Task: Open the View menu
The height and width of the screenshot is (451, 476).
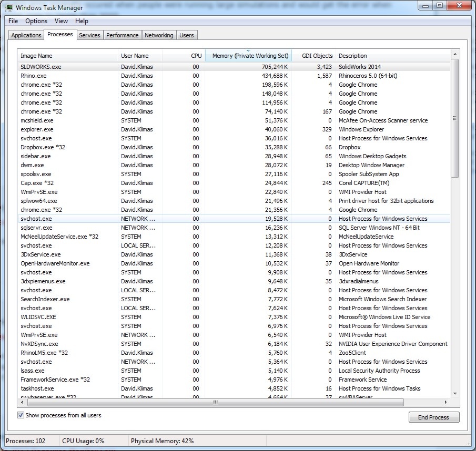Action: pyautogui.click(x=61, y=21)
